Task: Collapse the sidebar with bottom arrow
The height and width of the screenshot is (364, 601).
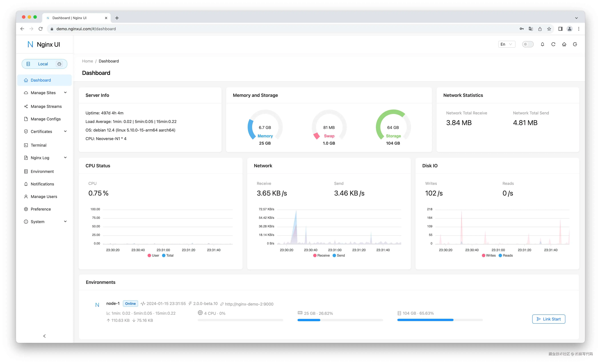Action: [44, 336]
